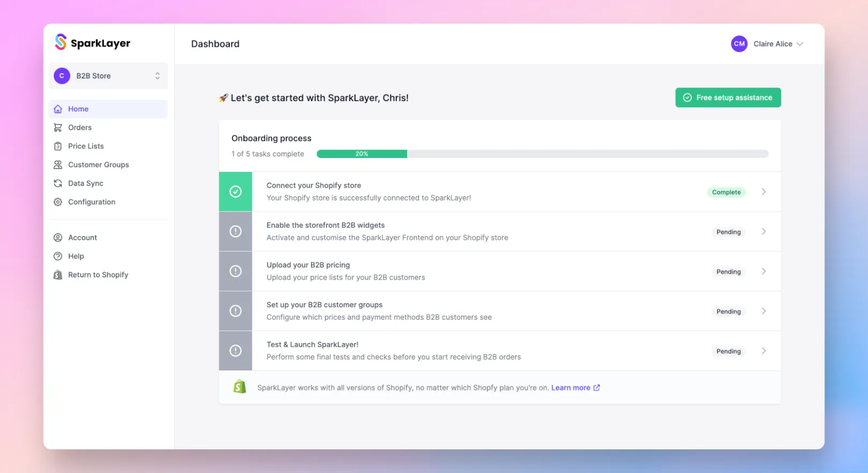This screenshot has height=473, width=868.
Task: Click Pending badge for Test & Launch SparkLayer
Action: (x=728, y=352)
